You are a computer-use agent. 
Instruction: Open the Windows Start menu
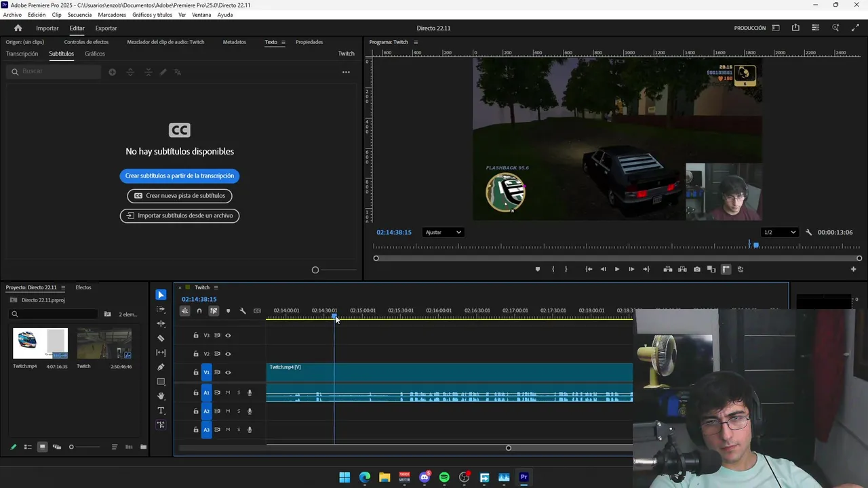(344, 477)
